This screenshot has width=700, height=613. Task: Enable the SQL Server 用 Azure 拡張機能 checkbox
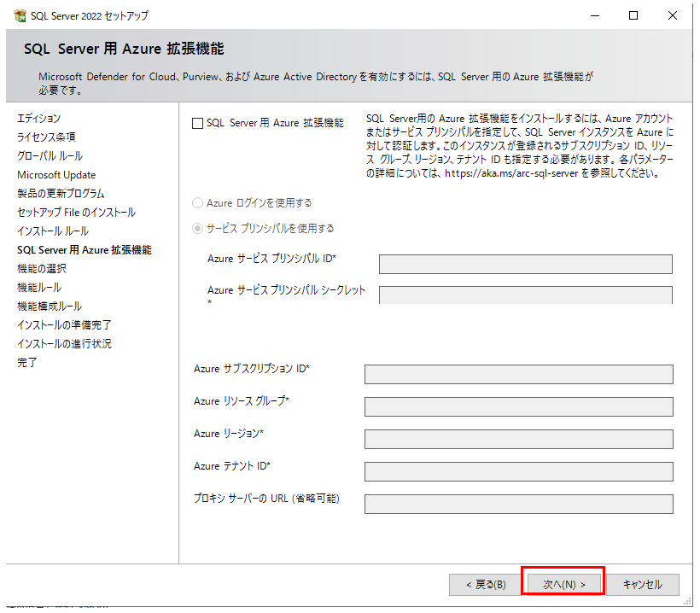(x=198, y=124)
